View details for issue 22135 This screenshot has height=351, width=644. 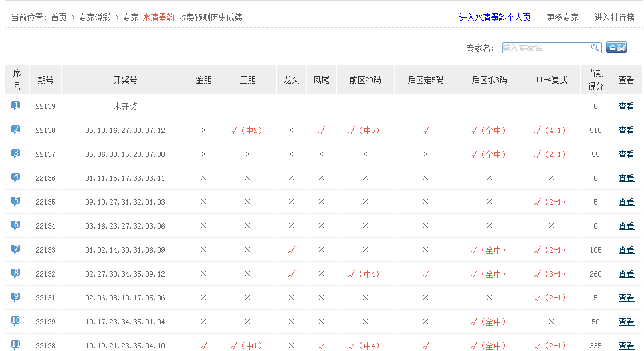coord(626,202)
